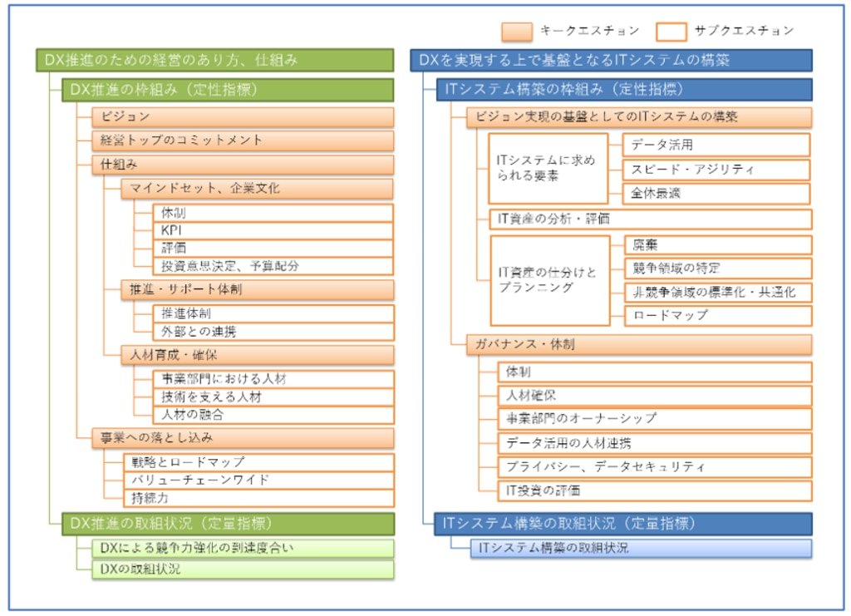The height and width of the screenshot is (616, 851).
Task: Select 非競争領域の標準化・共通化 item
Action: (717, 292)
